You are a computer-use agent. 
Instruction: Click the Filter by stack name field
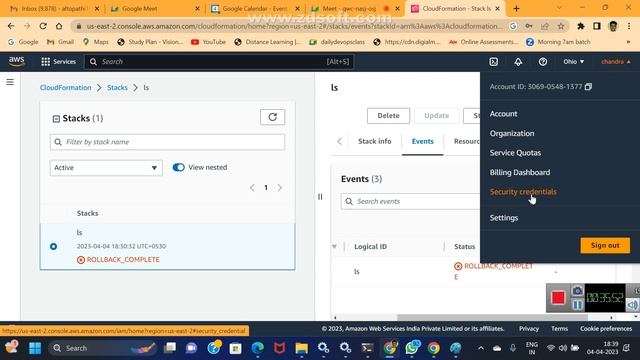tap(167, 142)
